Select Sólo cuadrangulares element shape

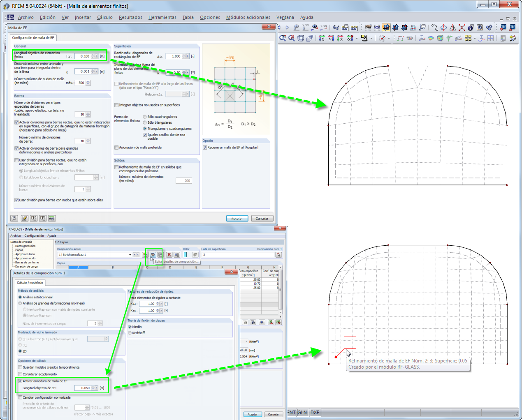pos(145,117)
